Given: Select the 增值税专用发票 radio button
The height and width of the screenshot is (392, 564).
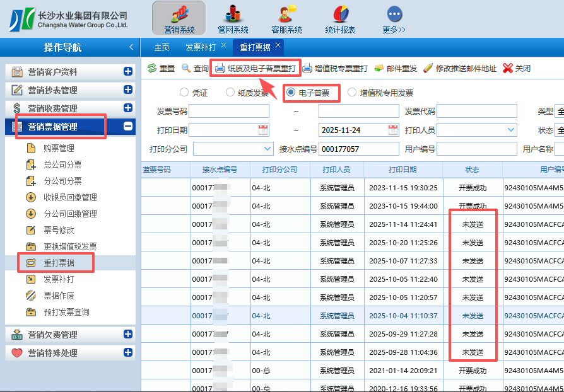Looking at the screenshot, I should (x=352, y=93).
